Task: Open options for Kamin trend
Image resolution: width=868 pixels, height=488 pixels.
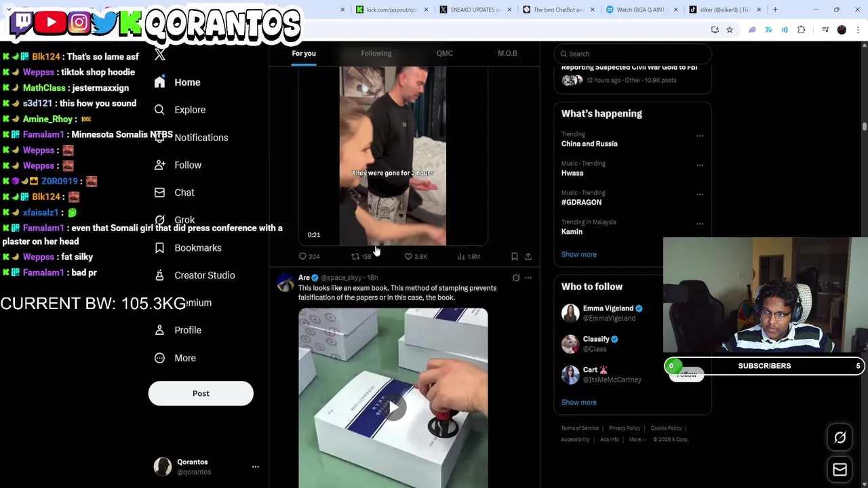Action: pos(700,224)
